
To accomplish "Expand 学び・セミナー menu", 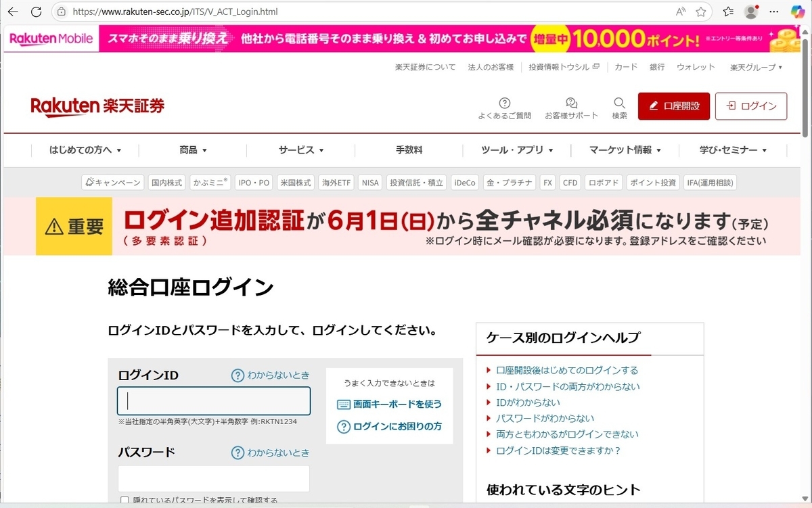I will (x=734, y=150).
